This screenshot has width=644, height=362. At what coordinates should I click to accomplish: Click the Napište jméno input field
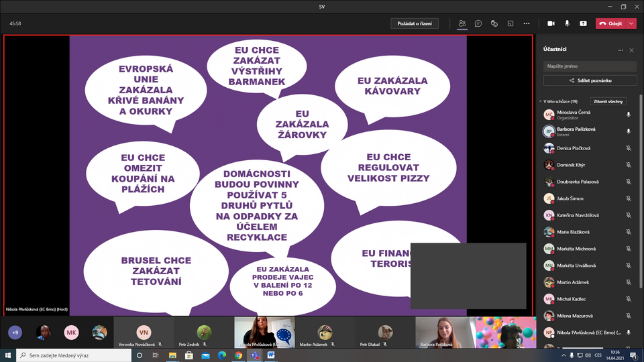(x=590, y=66)
